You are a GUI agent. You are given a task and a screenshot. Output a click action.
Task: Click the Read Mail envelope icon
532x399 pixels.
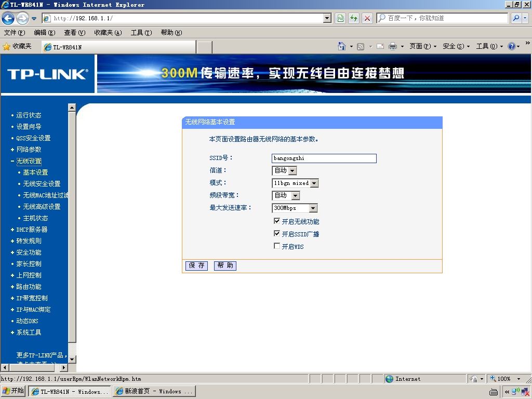pos(380,46)
